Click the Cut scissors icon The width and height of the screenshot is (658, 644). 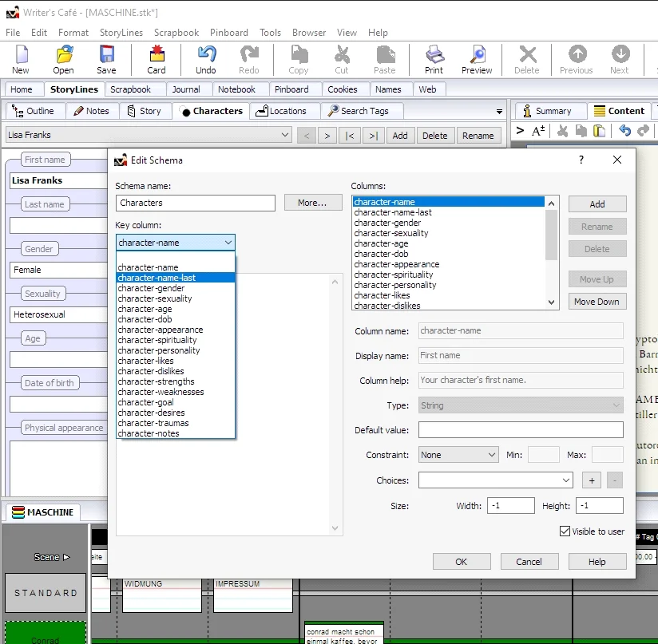[342, 60]
